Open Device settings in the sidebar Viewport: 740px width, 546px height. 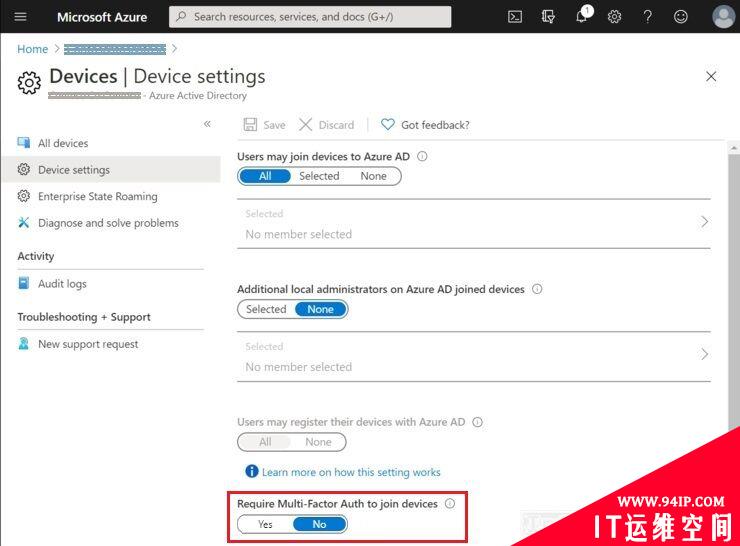click(111, 169)
